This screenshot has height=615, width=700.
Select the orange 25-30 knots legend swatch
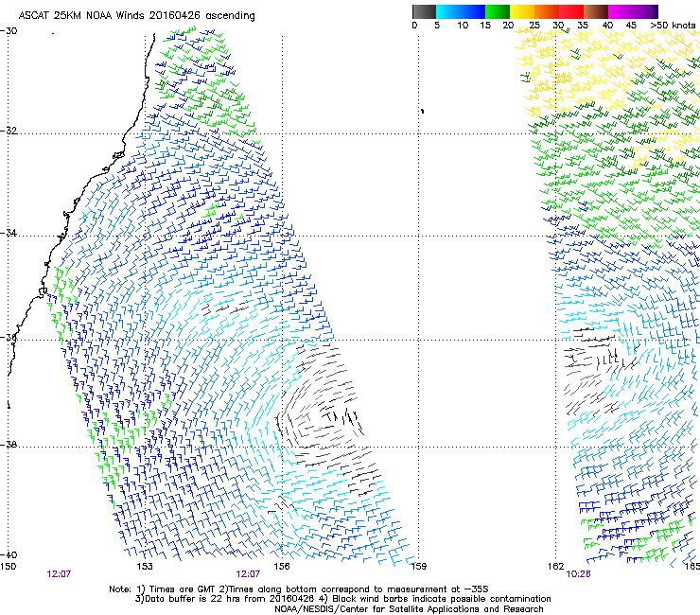tap(547, 11)
